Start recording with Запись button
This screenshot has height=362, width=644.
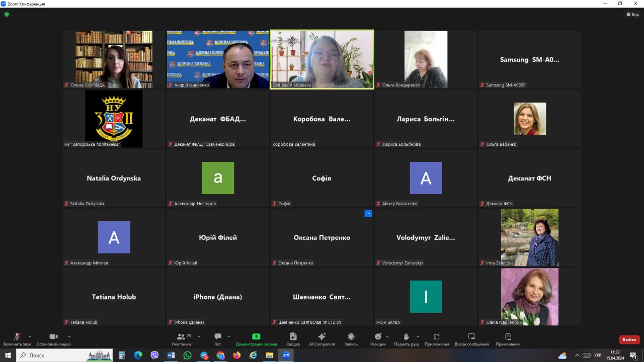[x=351, y=339]
